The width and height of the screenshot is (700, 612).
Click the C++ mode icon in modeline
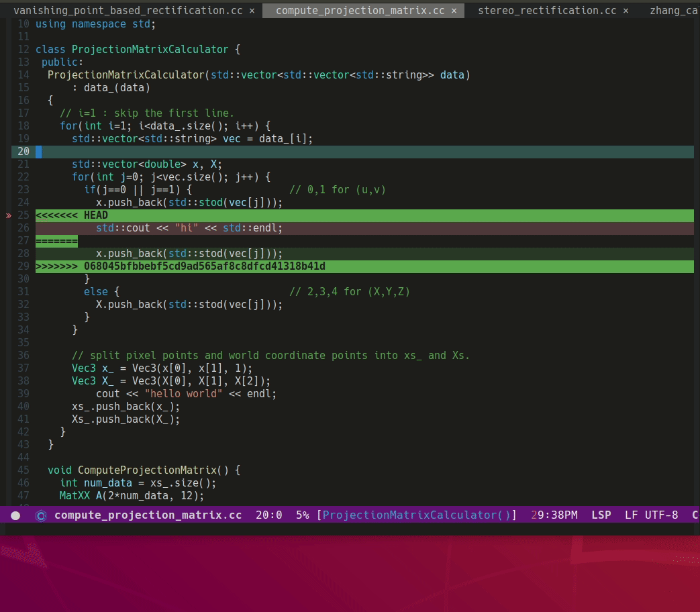tap(41, 515)
